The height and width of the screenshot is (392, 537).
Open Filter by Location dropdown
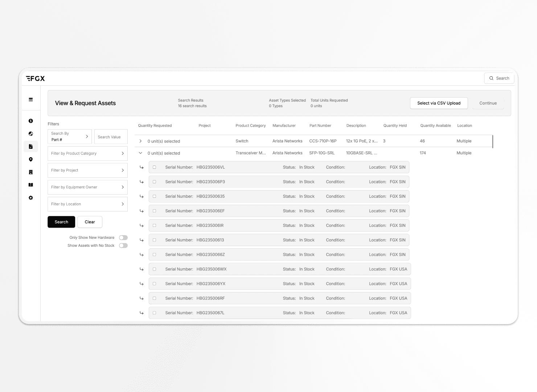(87, 204)
